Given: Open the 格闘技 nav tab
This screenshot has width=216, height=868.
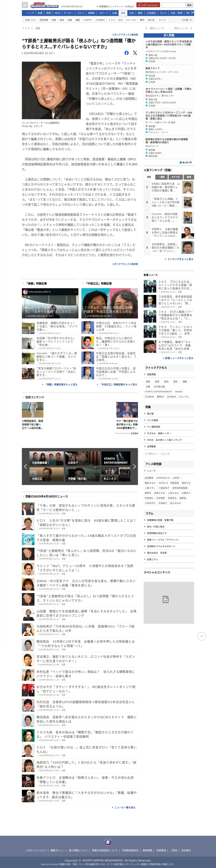Looking at the screenshot, I should (91, 13).
